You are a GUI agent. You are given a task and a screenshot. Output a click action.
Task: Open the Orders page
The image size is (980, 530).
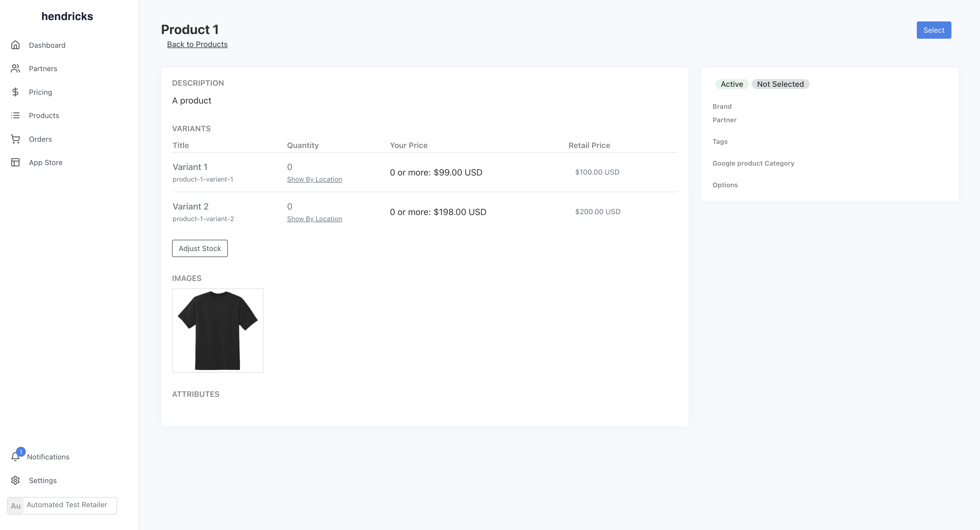pyautogui.click(x=40, y=139)
